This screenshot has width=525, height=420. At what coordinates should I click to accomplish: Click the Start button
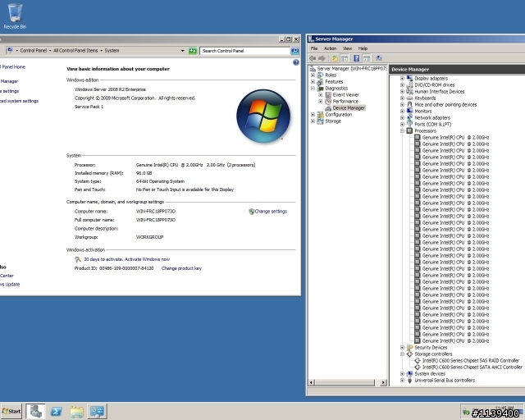pos(11,411)
